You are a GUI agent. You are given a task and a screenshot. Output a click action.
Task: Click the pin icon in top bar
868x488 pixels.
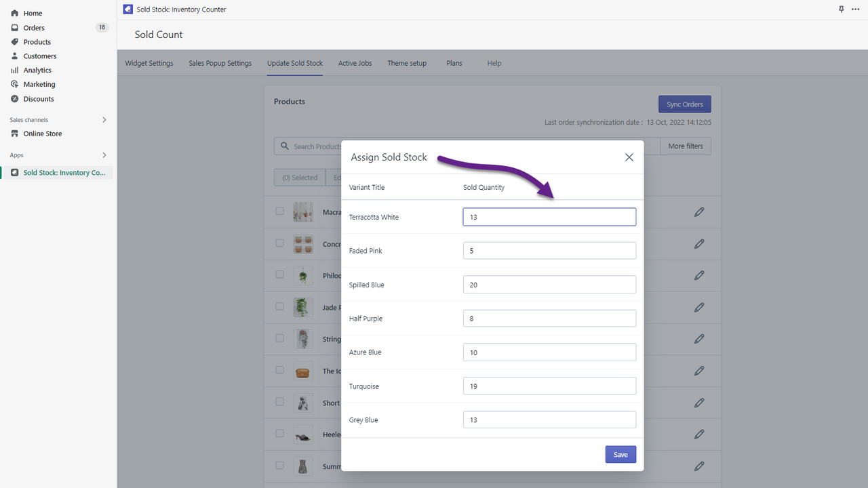point(842,9)
